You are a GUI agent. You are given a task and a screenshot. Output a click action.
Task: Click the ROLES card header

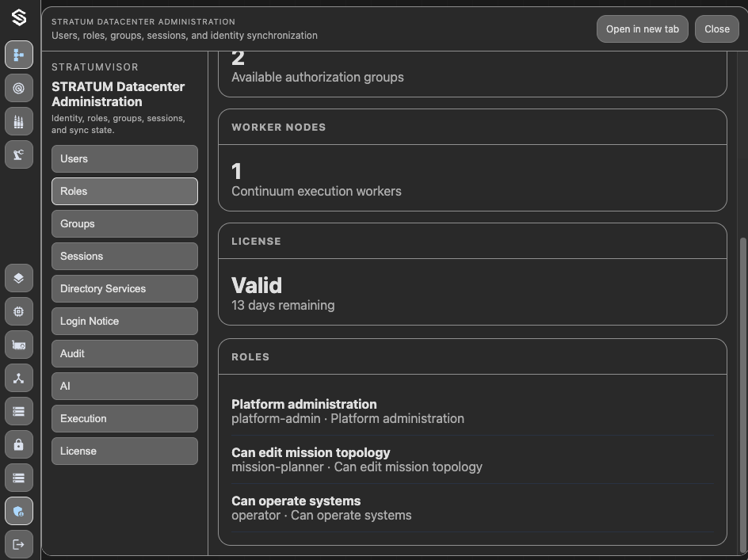(x=472, y=356)
